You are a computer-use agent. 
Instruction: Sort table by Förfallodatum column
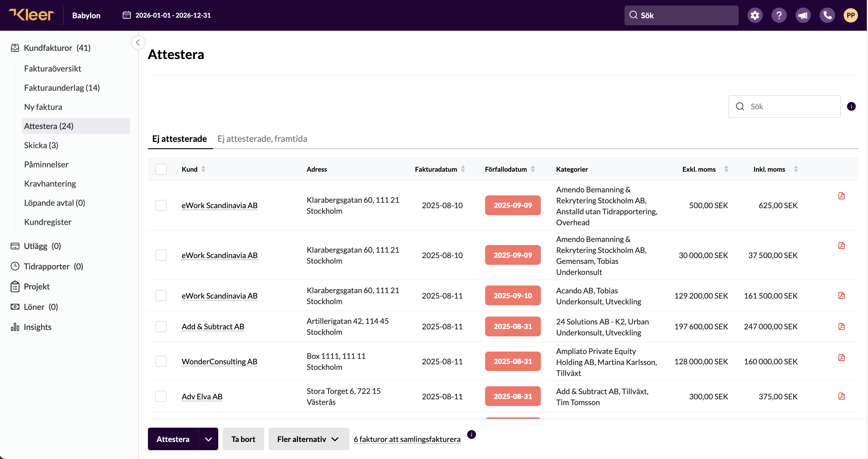click(x=533, y=169)
